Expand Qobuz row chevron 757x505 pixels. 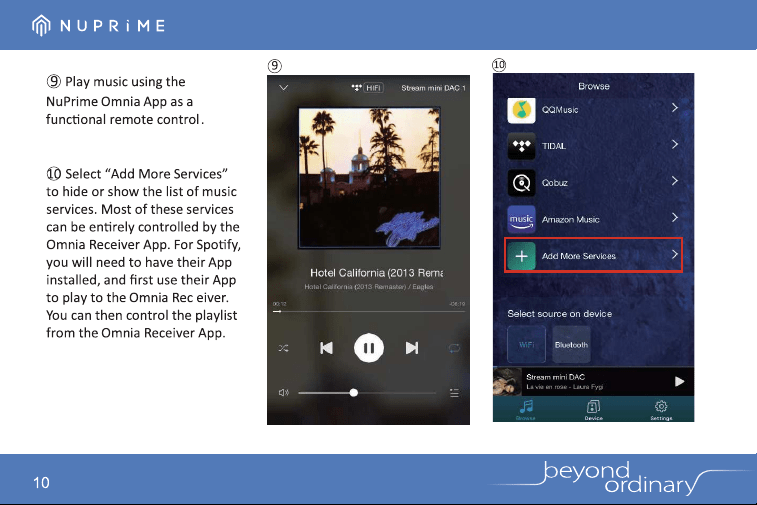click(675, 181)
